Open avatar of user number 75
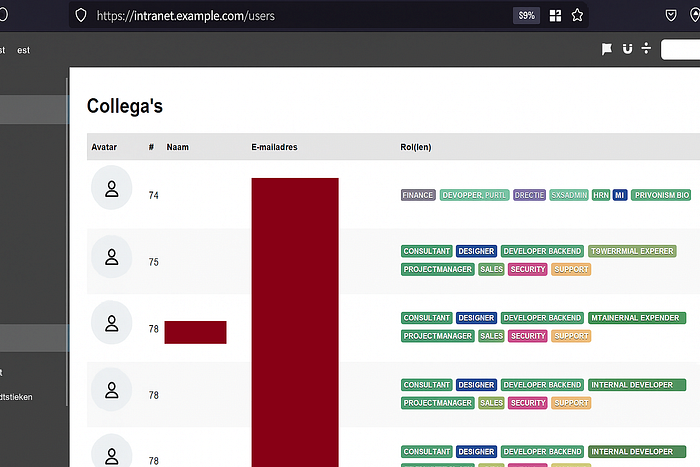700x467 pixels. [x=112, y=257]
